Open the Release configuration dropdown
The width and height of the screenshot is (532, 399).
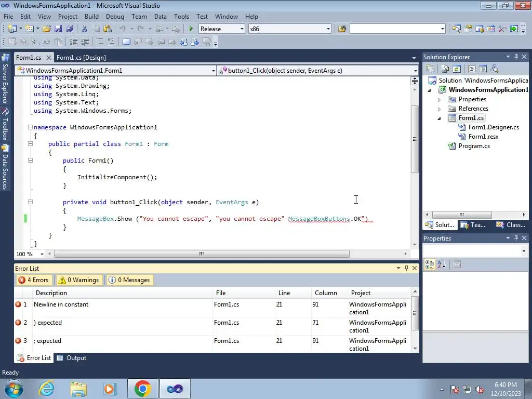tap(242, 29)
